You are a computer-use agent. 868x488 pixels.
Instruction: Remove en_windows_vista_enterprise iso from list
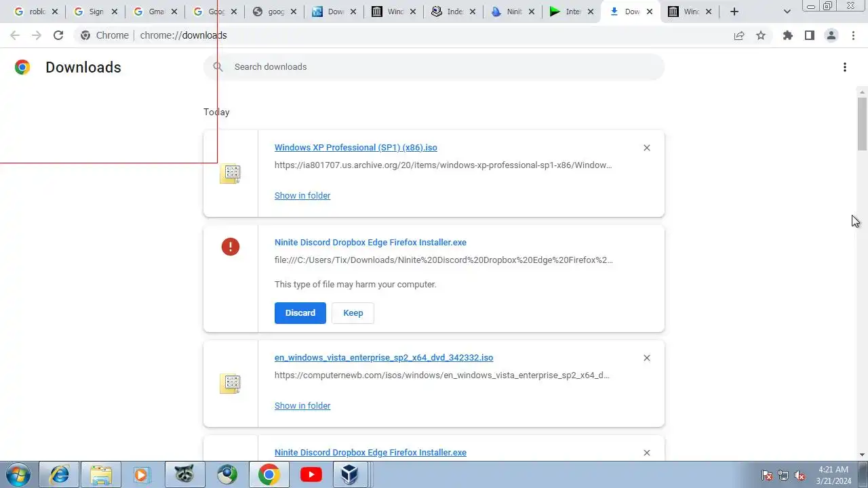(x=646, y=358)
